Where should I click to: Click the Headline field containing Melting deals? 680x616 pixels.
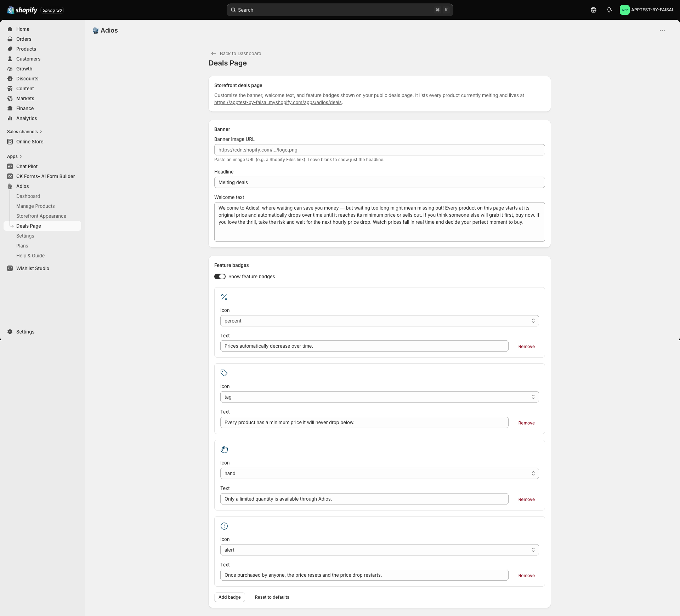point(380,182)
